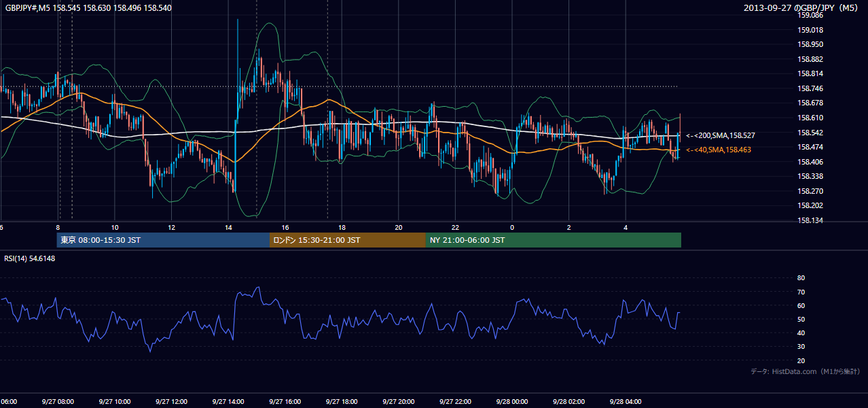Click the 159.018 price axis label
The width and height of the screenshot is (868, 408).
tap(810, 30)
